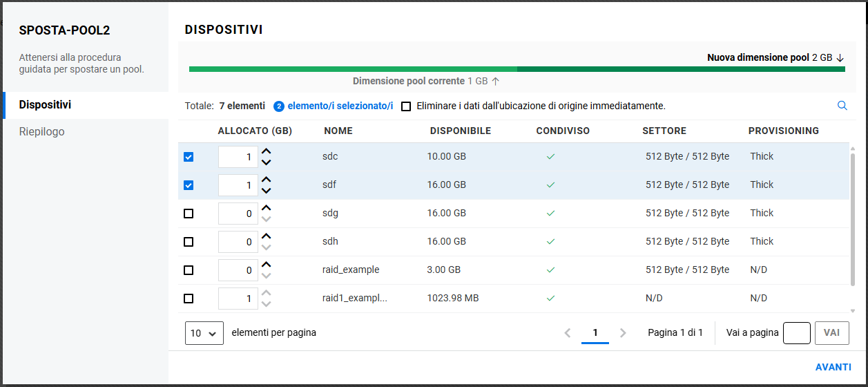Increase allocated GB for sdh

tap(267, 236)
